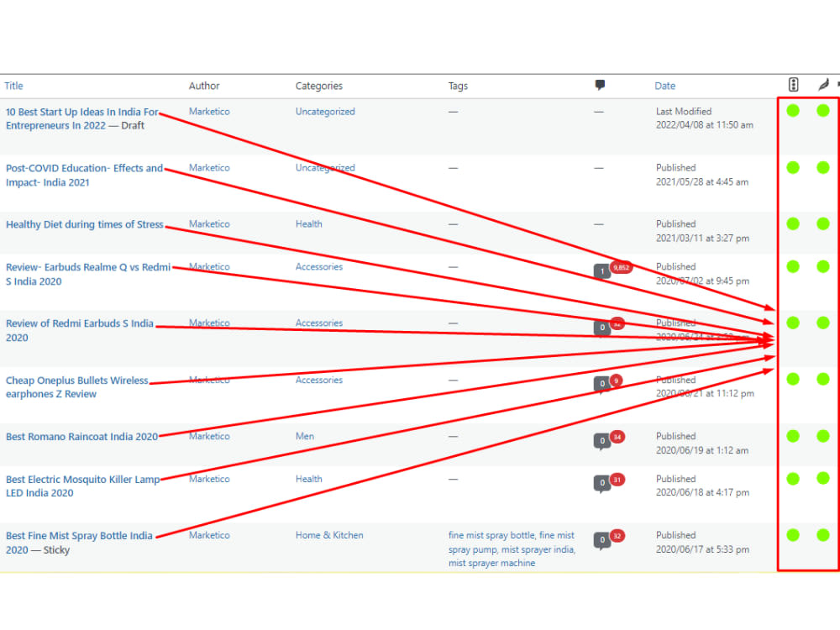Filter by tag fine mist spray bottle
The image size is (840, 630).
[x=491, y=535]
